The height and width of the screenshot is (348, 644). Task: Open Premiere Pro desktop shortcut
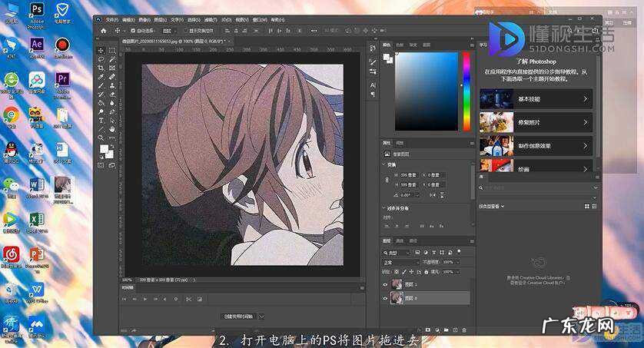pyautogui.click(x=62, y=85)
